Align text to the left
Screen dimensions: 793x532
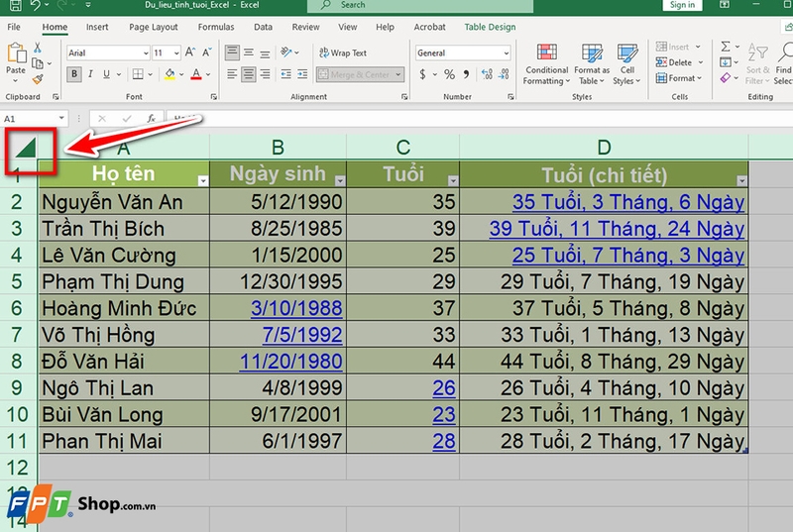232,74
